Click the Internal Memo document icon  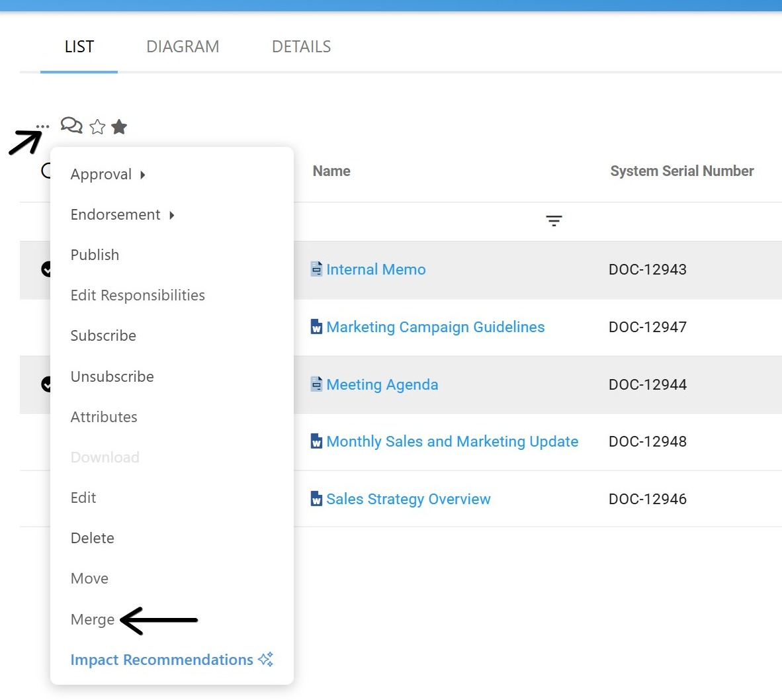point(316,269)
